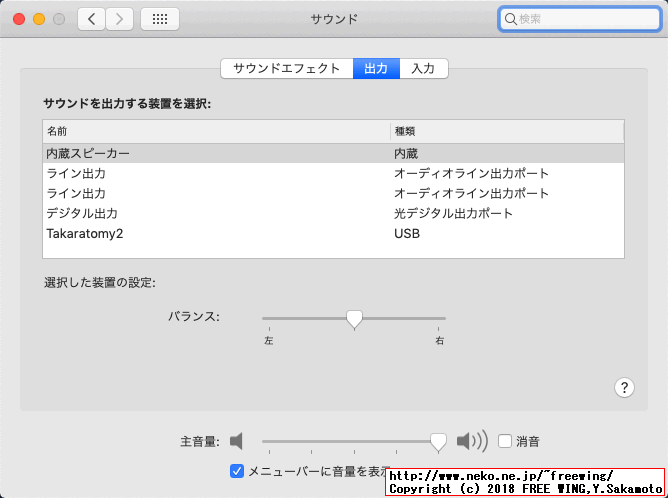Click the 内蔵 type cell
The image size is (668, 498).
coord(406,153)
